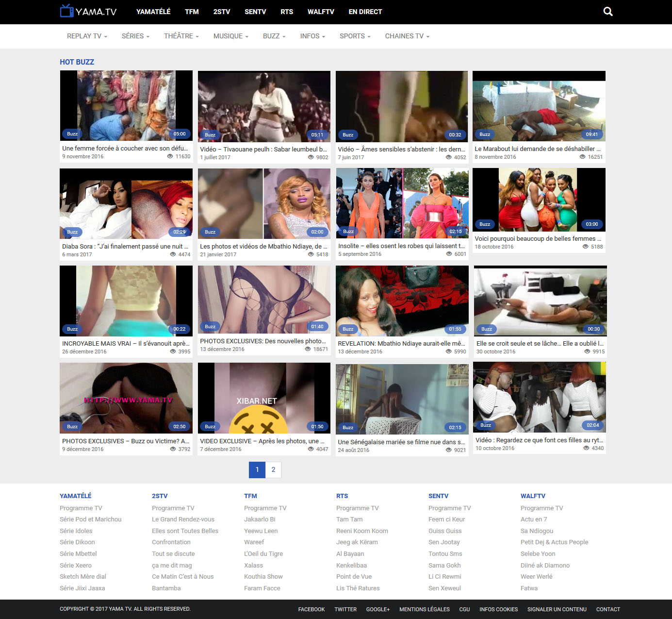This screenshot has width=672, height=619.
Task: Open footer link Série Pod et Marichou
Action: [91, 519]
